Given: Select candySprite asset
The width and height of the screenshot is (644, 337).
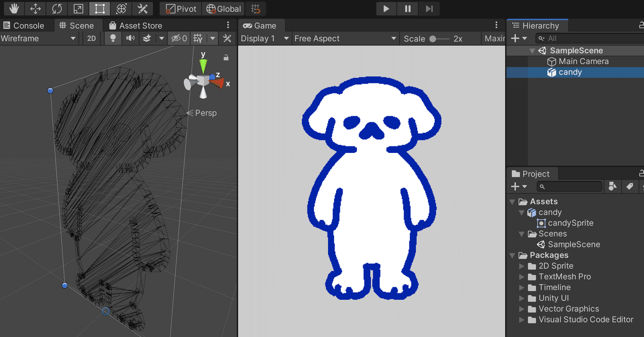Looking at the screenshot, I should (x=565, y=223).
